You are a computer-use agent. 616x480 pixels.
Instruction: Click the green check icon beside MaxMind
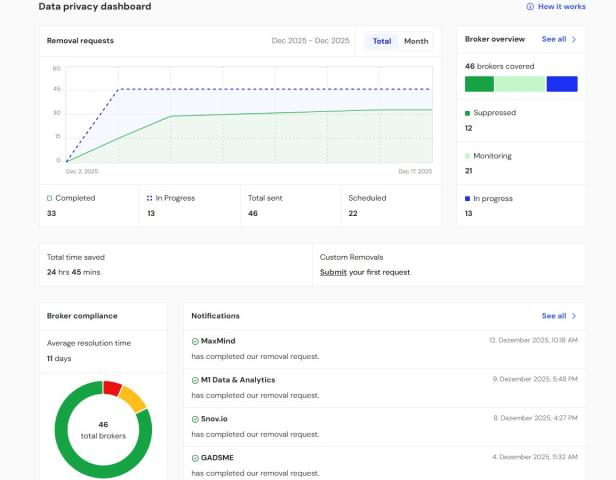[x=195, y=341]
